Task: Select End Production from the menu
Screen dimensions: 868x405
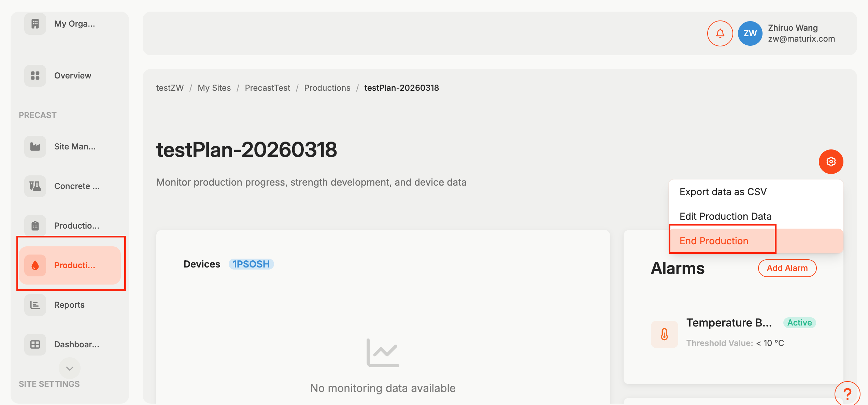Action: 713,241
